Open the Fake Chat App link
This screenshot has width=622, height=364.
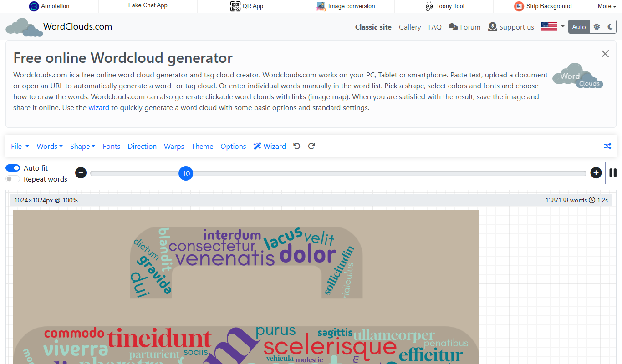click(x=148, y=5)
